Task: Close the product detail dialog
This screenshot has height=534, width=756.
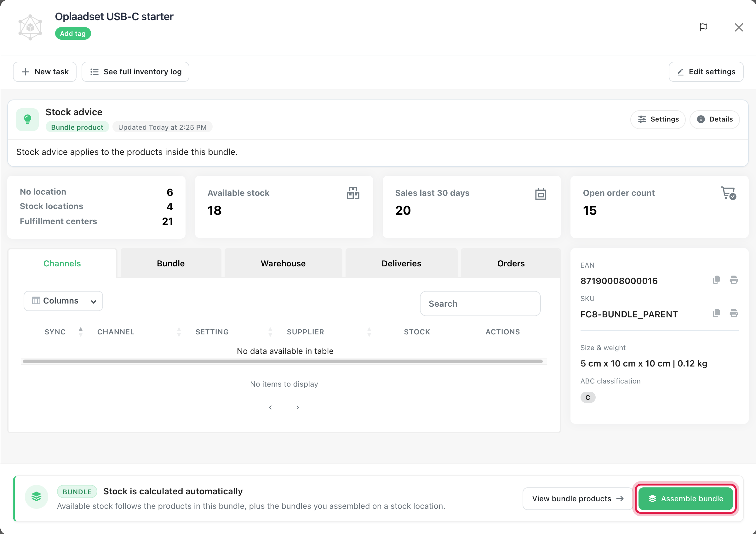Action: pyautogui.click(x=739, y=27)
